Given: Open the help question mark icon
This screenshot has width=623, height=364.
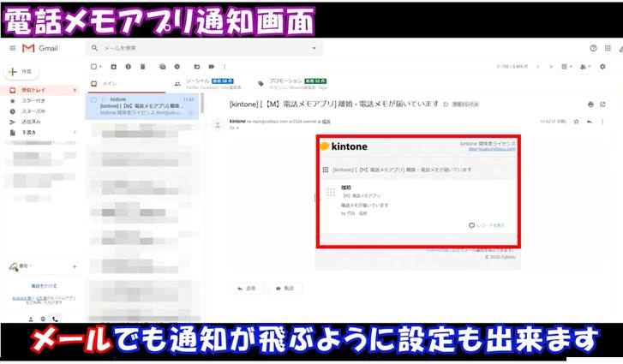Looking at the screenshot, I should (593, 48).
